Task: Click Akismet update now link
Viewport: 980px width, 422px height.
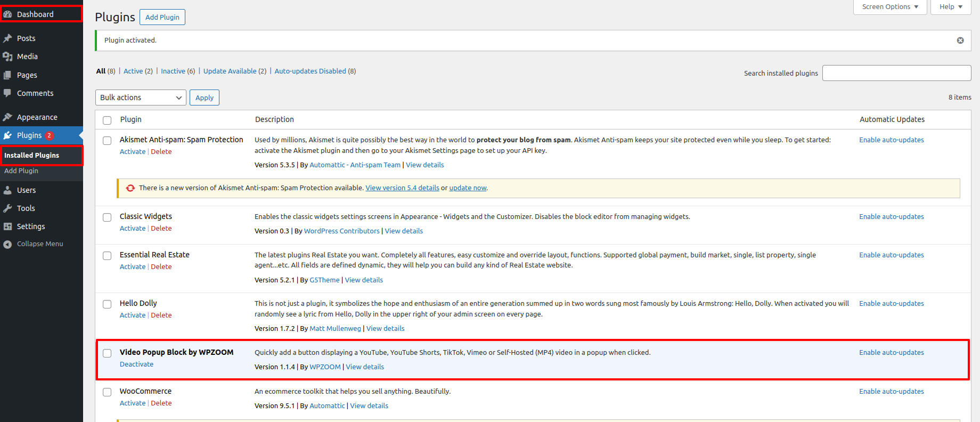Action: click(468, 188)
